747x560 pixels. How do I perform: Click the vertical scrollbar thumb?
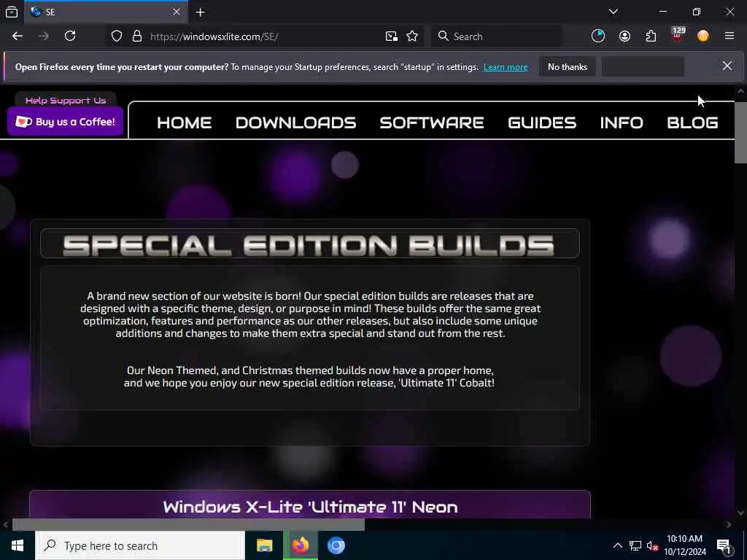(x=740, y=133)
